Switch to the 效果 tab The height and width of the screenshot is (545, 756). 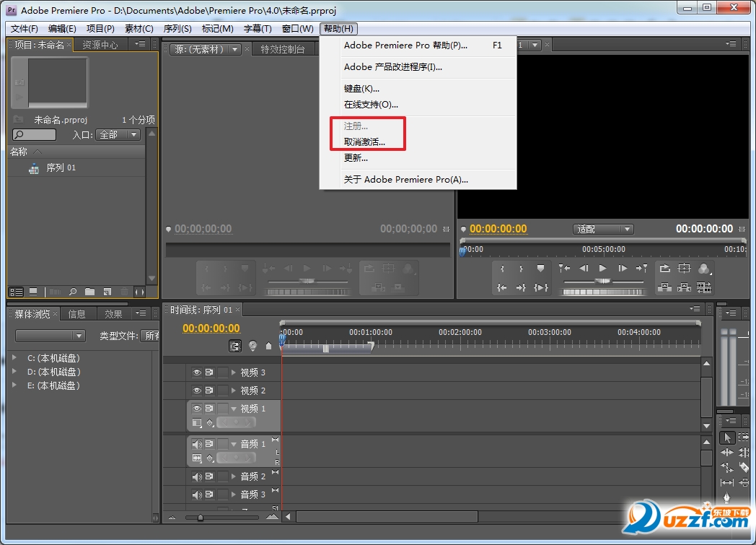[x=113, y=314]
